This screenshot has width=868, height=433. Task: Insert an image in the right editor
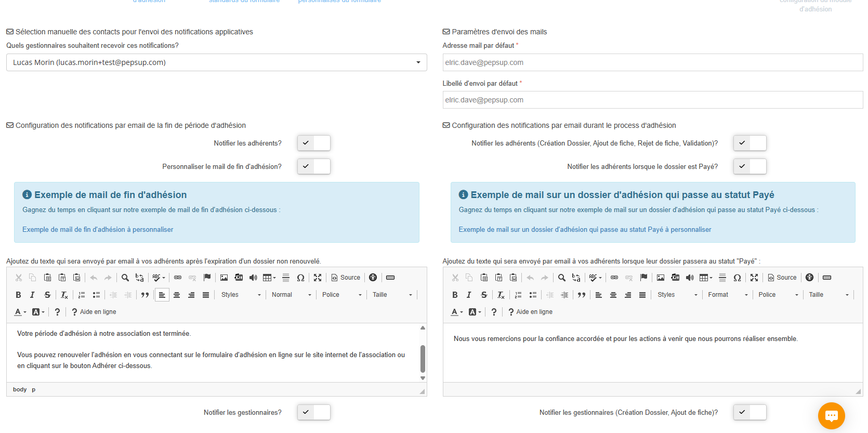[661, 278]
